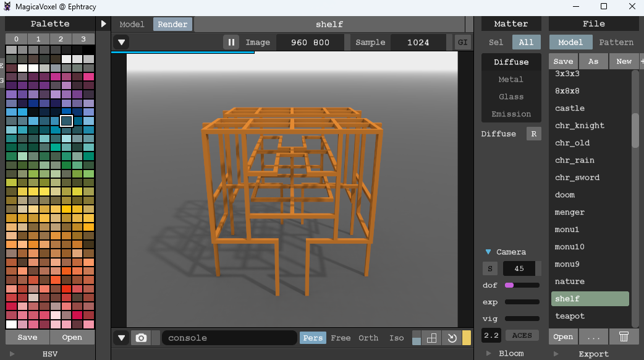Enable the Emission material type
Viewport: 644px width, 360px height.
tap(511, 114)
